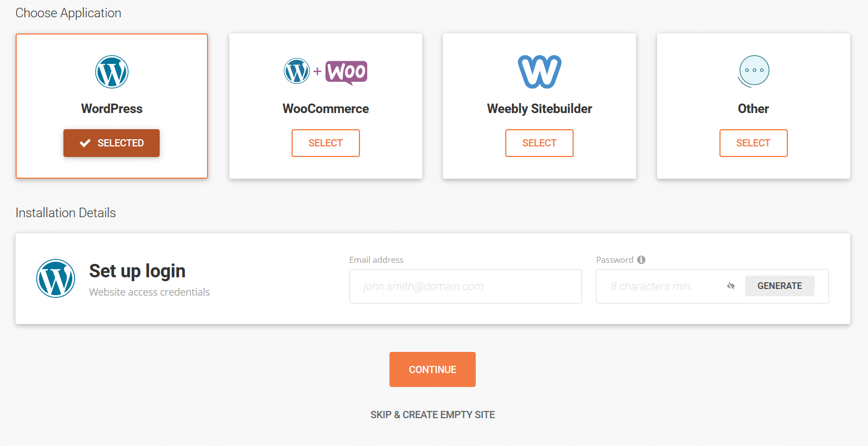The image size is (868, 446).
Task: Focus the Email address field
Action: (x=466, y=286)
